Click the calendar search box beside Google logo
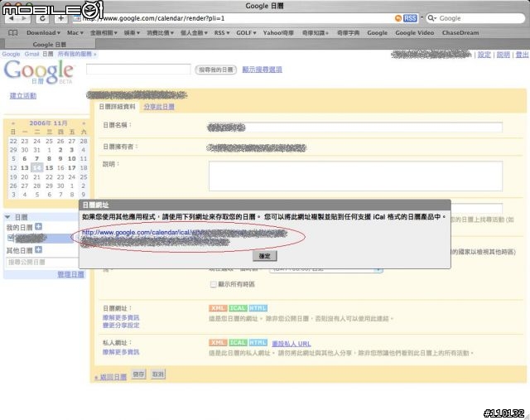 coord(138,69)
